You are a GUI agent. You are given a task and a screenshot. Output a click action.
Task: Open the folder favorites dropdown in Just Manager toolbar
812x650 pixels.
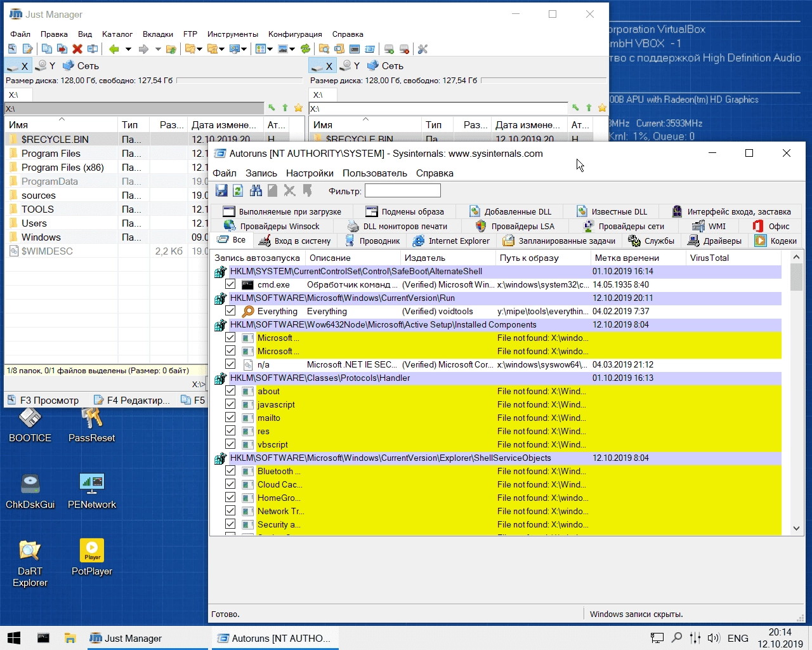pyautogui.click(x=199, y=49)
